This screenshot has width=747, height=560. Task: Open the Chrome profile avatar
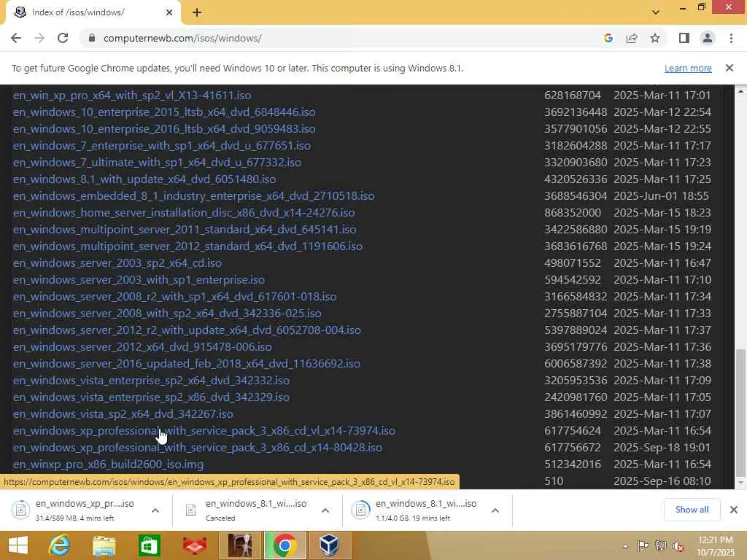[708, 38]
